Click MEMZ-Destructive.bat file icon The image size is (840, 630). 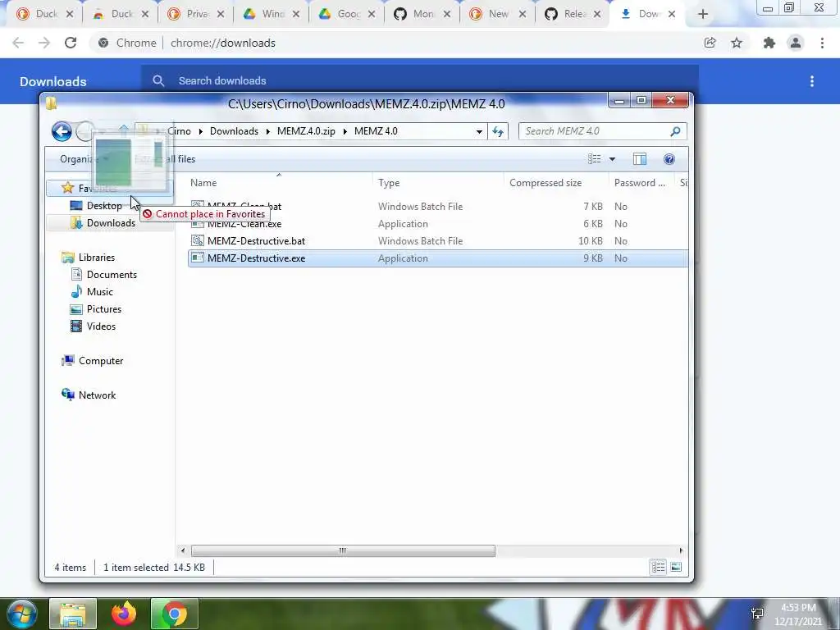point(198,241)
